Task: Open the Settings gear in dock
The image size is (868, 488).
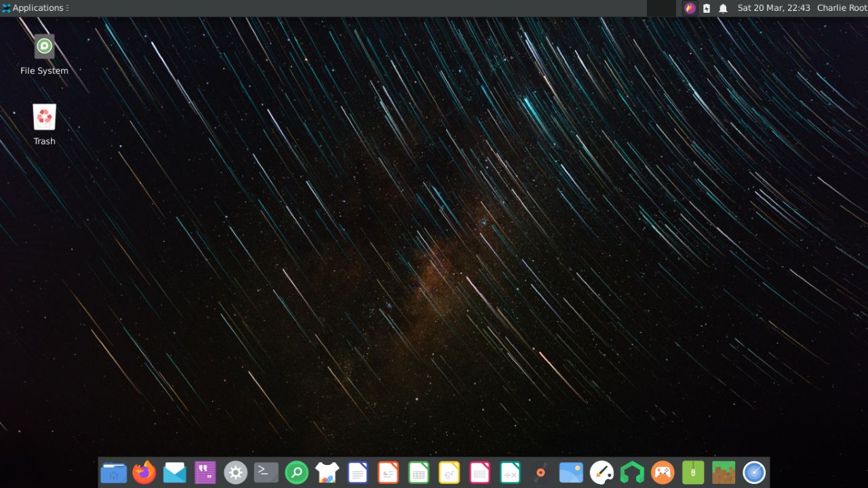Action: click(236, 472)
